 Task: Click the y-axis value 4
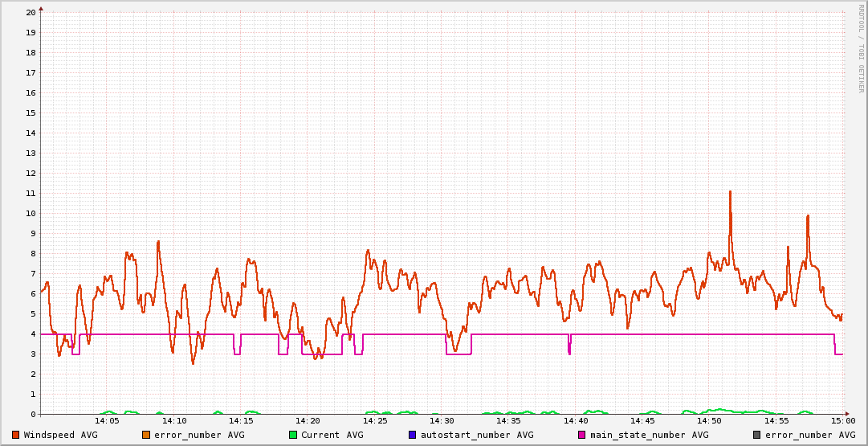tap(33, 334)
